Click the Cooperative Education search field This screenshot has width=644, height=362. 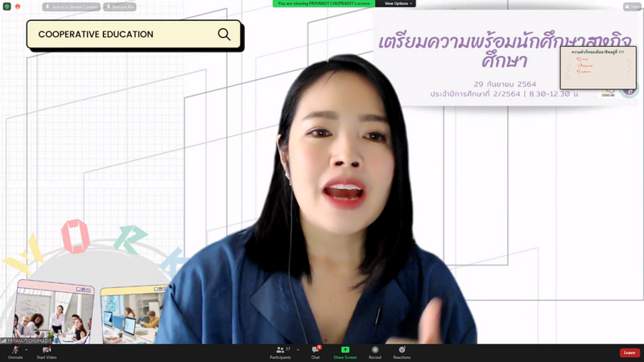[121, 35]
